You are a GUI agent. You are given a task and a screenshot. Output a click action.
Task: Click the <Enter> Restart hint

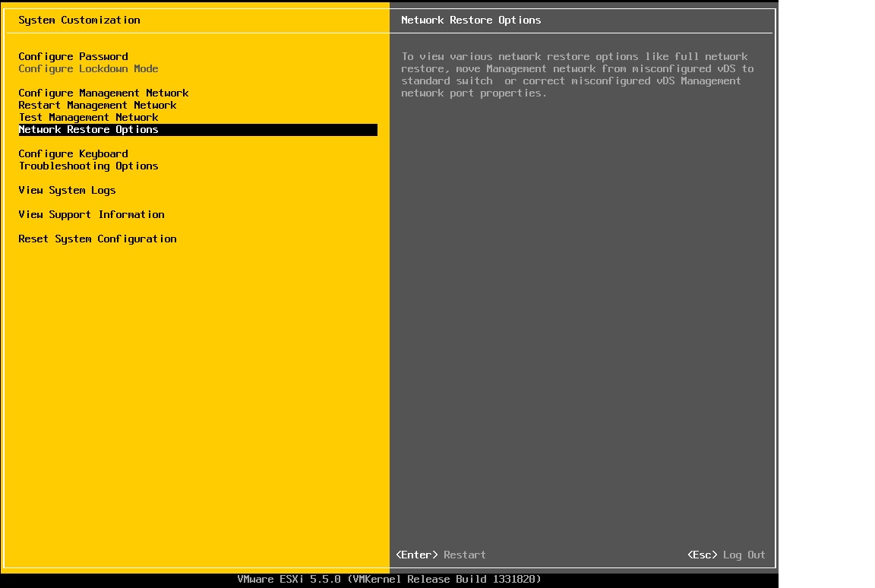click(441, 555)
